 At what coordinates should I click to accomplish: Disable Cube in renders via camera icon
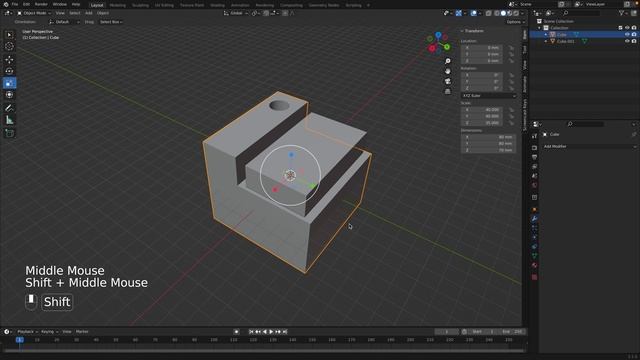[x=634, y=35]
